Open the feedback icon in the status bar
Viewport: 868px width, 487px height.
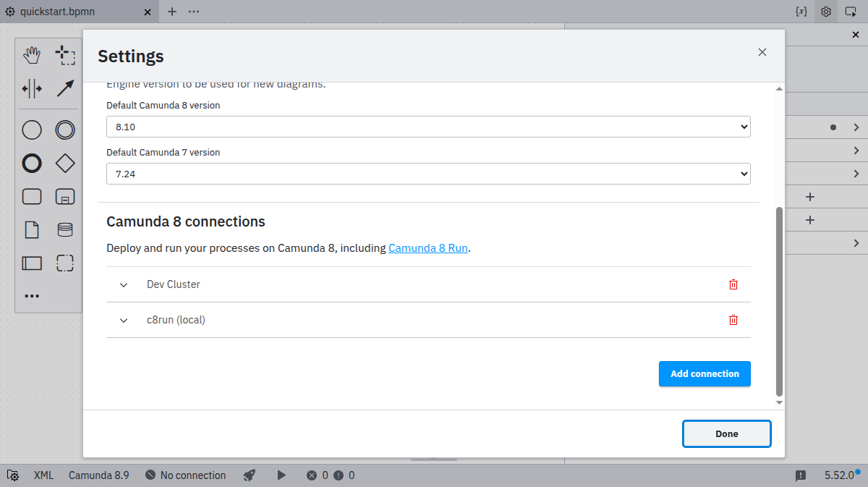(x=801, y=475)
